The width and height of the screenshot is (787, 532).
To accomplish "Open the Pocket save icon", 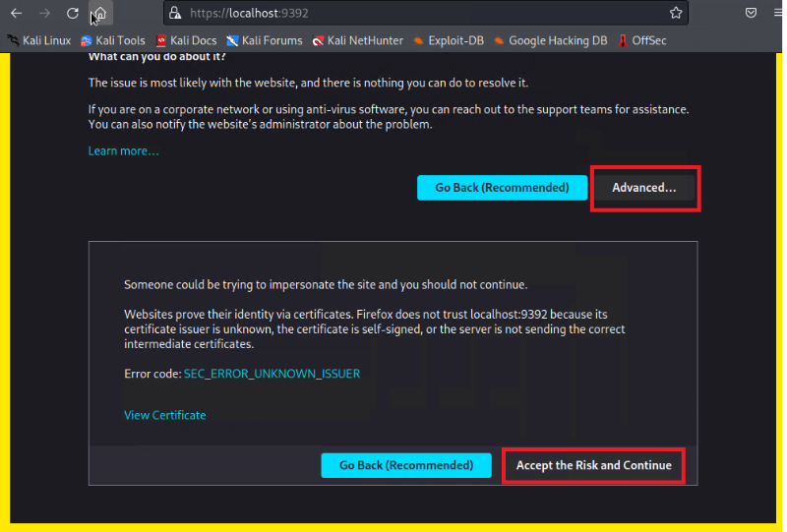I will [x=751, y=13].
